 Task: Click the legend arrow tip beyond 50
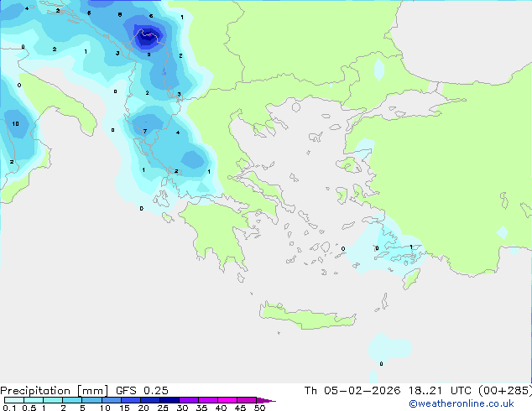(x=266, y=400)
